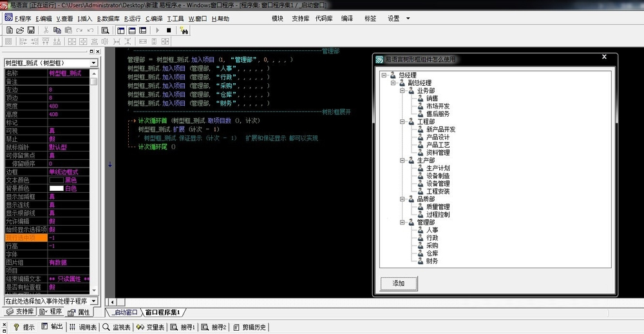Click the person icon beside 销售
Viewport: 644px width, 334px height.
(x=420, y=98)
